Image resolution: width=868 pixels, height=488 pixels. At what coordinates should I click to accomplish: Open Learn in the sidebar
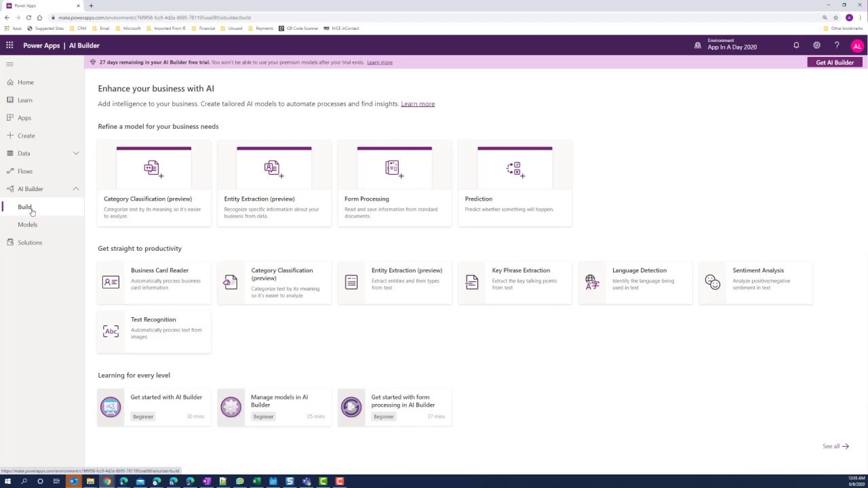pyautogui.click(x=25, y=100)
